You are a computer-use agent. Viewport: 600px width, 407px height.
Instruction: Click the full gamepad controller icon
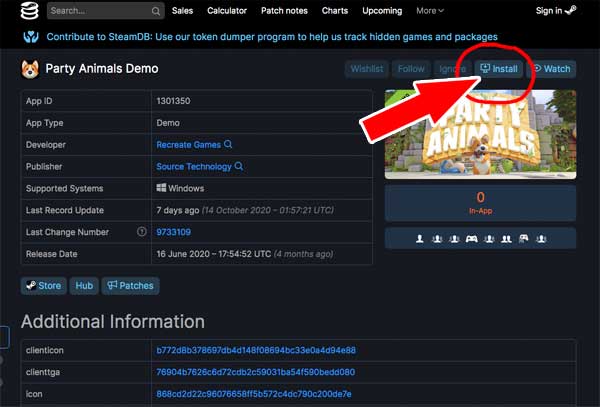click(471, 239)
